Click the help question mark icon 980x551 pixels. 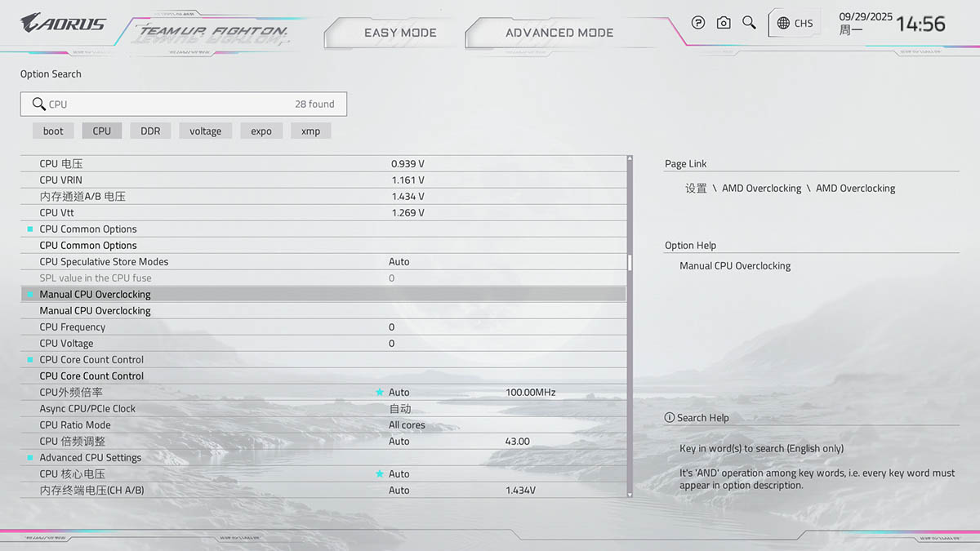pyautogui.click(x=697, y=23)
